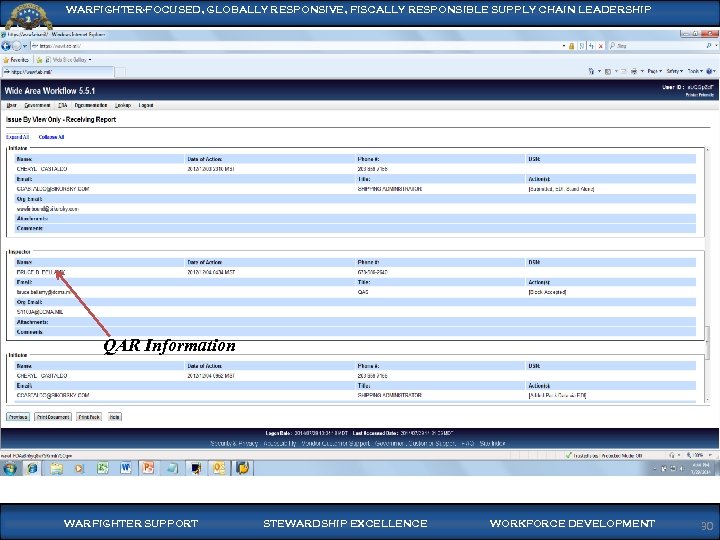Click the Excel taskbar icon
This screenshot has height=540, width=720.
[102, 468]
